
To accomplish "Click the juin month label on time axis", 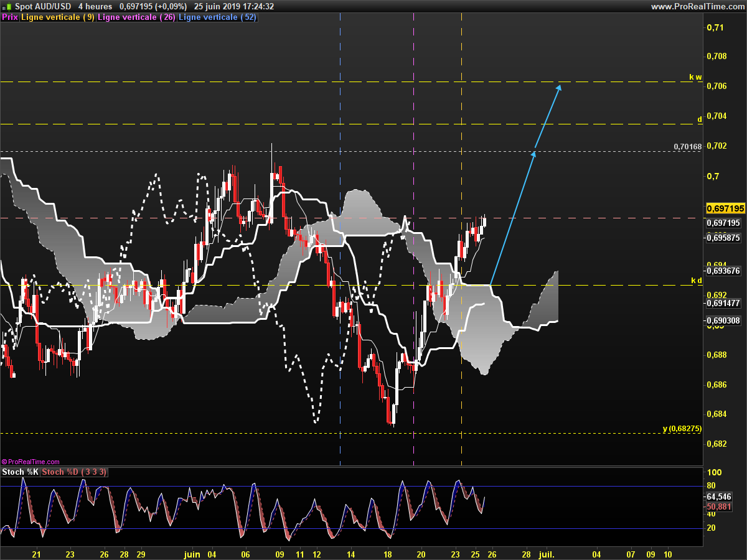I will pyautogui.click(x=192, y=553).
